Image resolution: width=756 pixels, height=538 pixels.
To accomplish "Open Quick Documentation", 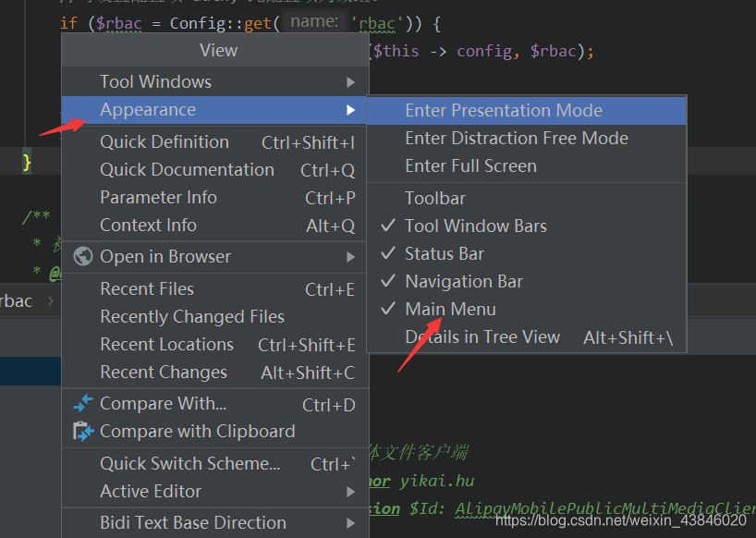I will click(x=215, y=170).
